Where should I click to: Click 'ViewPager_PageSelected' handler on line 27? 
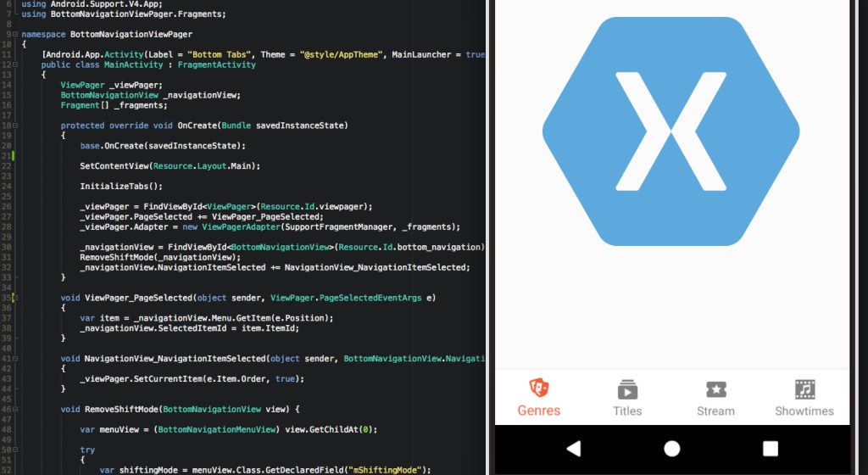point(265,217)
